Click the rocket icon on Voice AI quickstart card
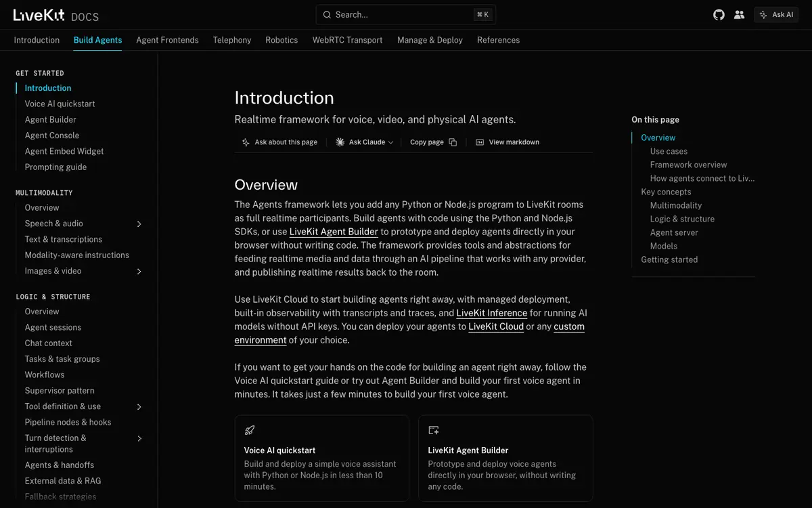This screenshot has width=812, height=508. [250, 430]
